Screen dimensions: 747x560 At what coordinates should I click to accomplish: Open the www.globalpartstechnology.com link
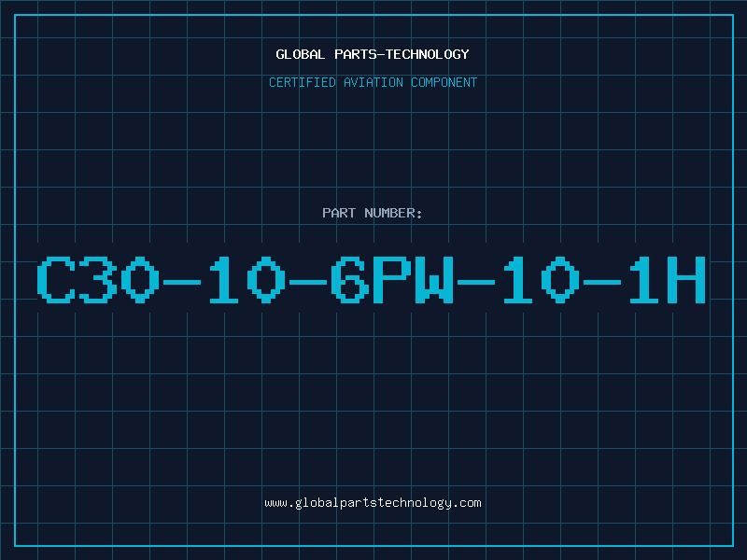click(x=373, y=503)
